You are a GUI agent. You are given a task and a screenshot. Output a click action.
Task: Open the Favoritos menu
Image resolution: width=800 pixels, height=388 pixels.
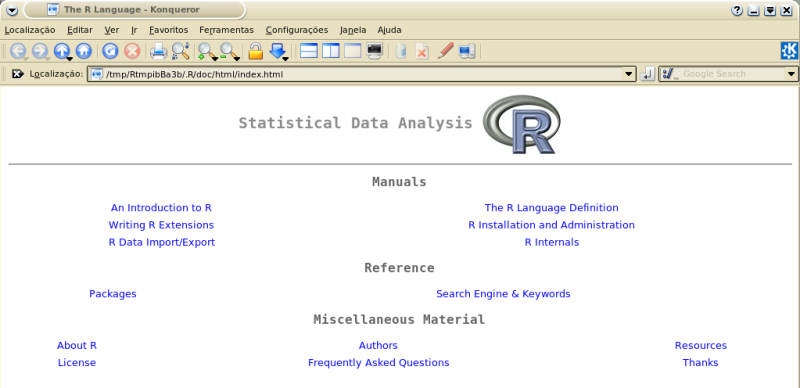[x=168, y=30]
